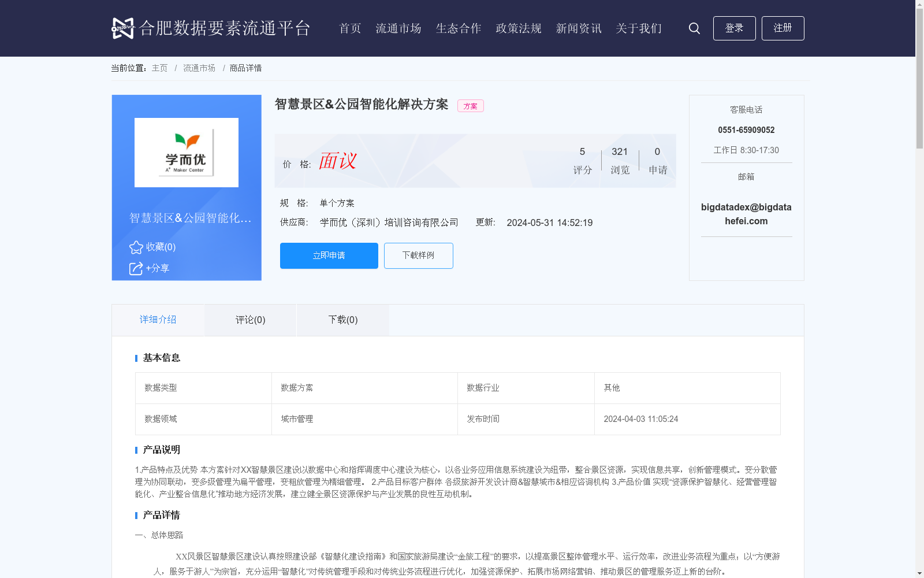Image resolution: width=924 pixels, height=578 pixels.
Task: Open 关于我们 navigation item
Action: pyautogui.click(x=639, y=28)
